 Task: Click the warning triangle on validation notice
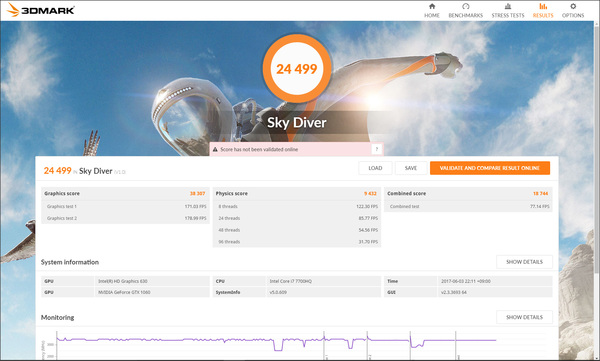[x=215, y=149]
